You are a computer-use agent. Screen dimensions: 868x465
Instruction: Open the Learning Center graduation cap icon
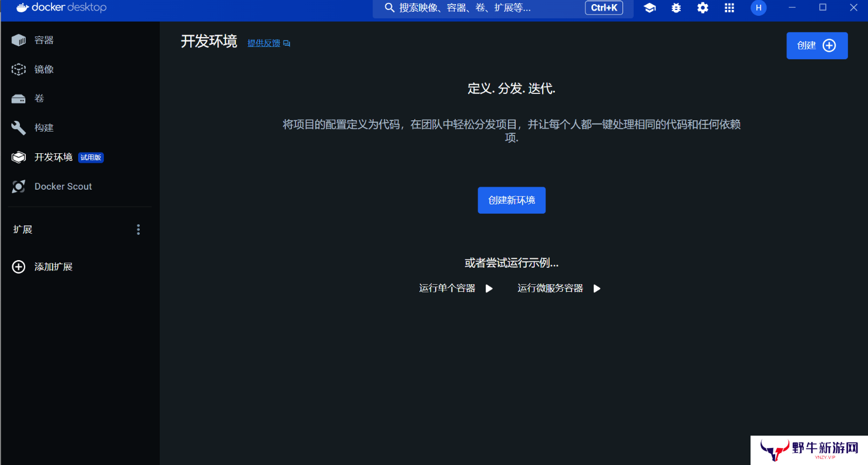coord(650,8)
